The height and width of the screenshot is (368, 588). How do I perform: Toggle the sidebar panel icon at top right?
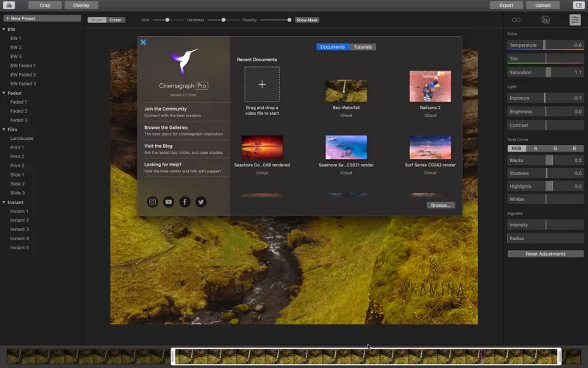pos(578,5)
